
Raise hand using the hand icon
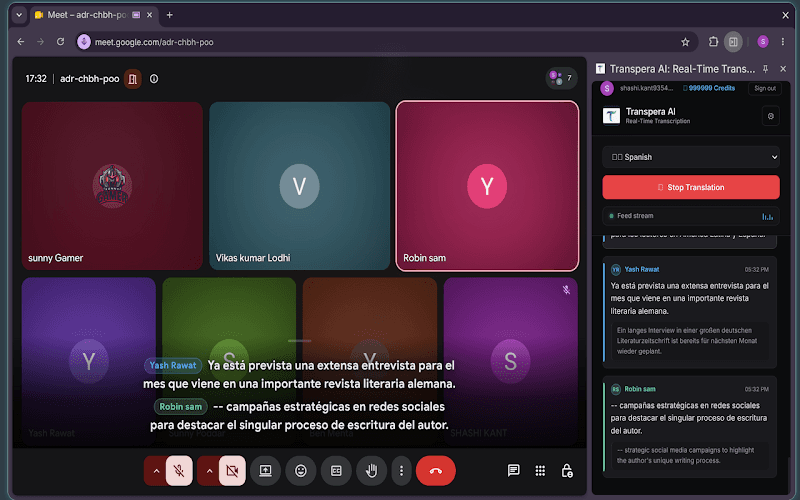point(371,470)
